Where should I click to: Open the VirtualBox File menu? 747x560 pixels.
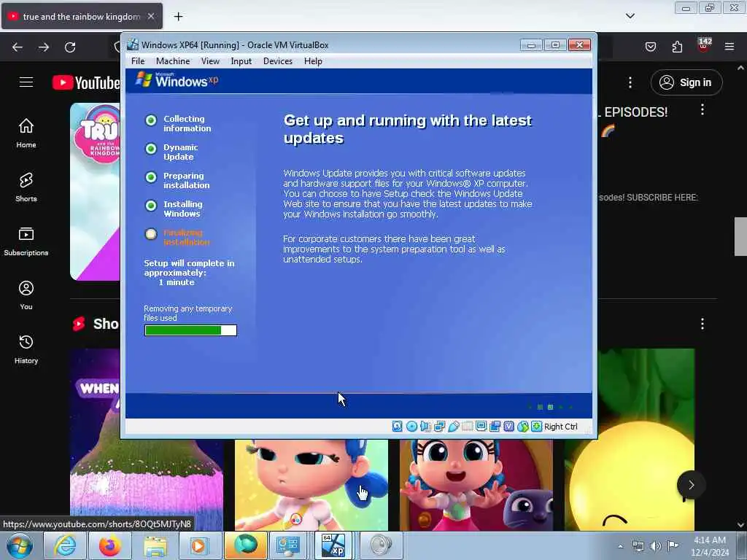pos(138,61)
